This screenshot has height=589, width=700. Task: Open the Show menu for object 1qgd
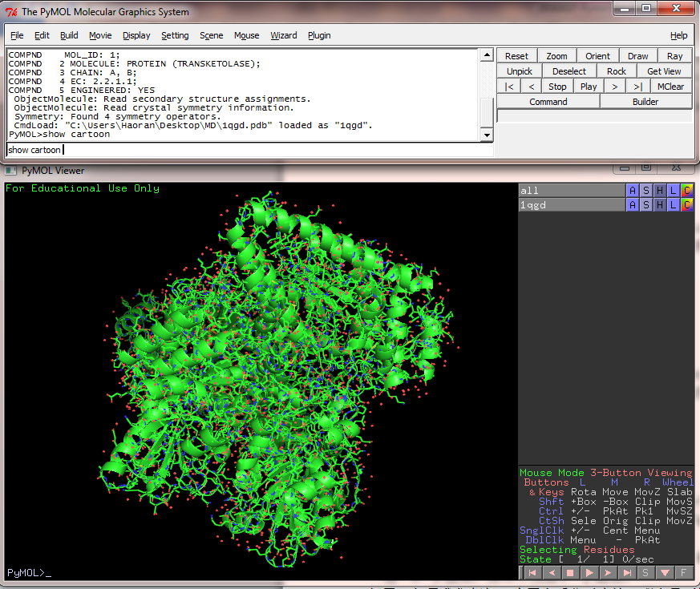[646, 205]
